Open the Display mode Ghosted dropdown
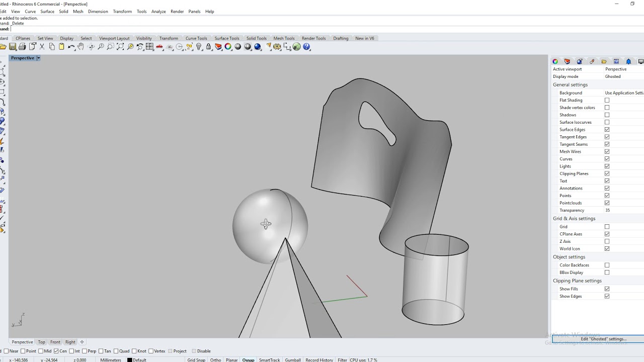This screenshot has width=644, height=362. point(624,76)
